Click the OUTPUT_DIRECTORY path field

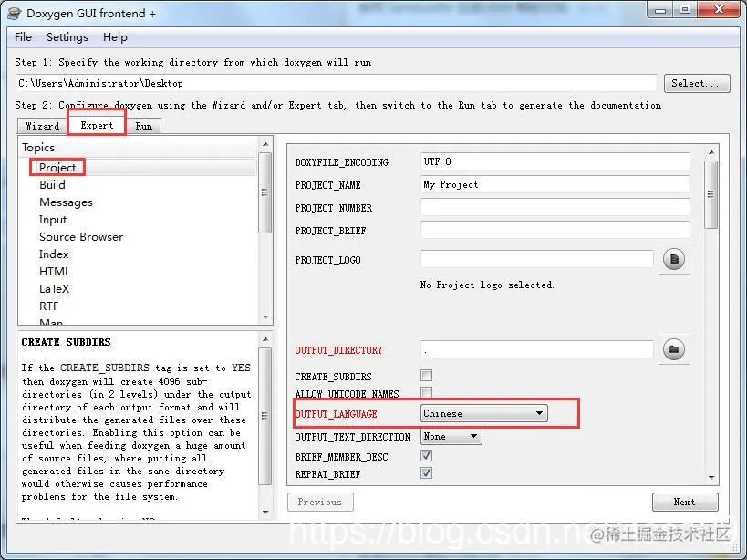(x=537, y=349)
